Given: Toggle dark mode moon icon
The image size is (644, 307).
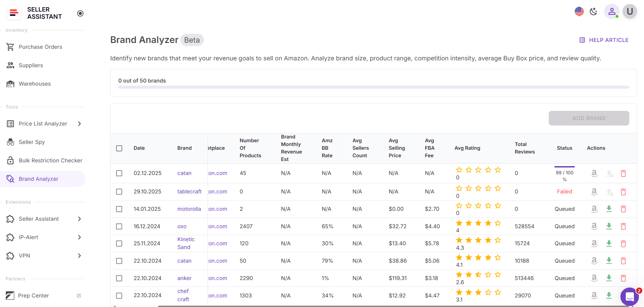Looking at the screenshot, I should [593, 11].
